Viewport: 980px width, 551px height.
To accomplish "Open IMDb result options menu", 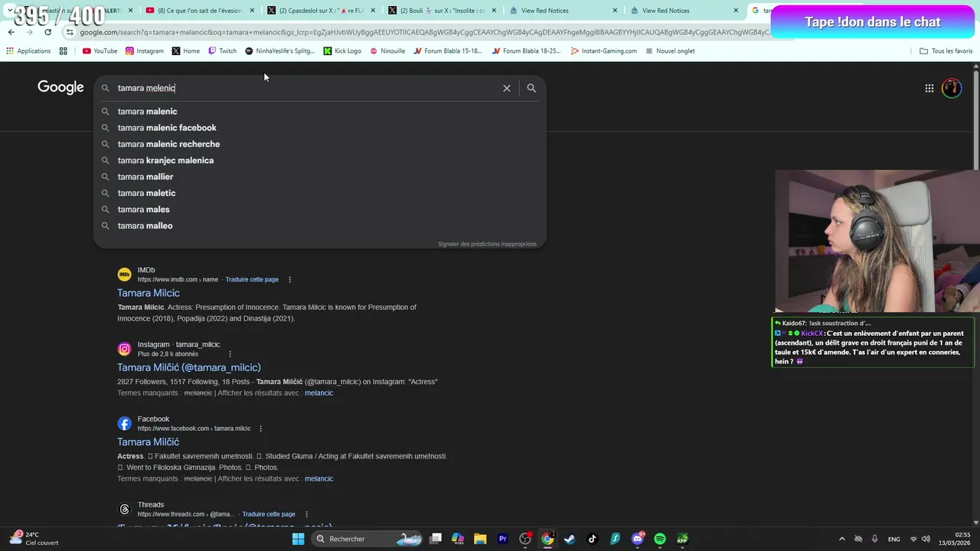I will [x=289, y=279].
